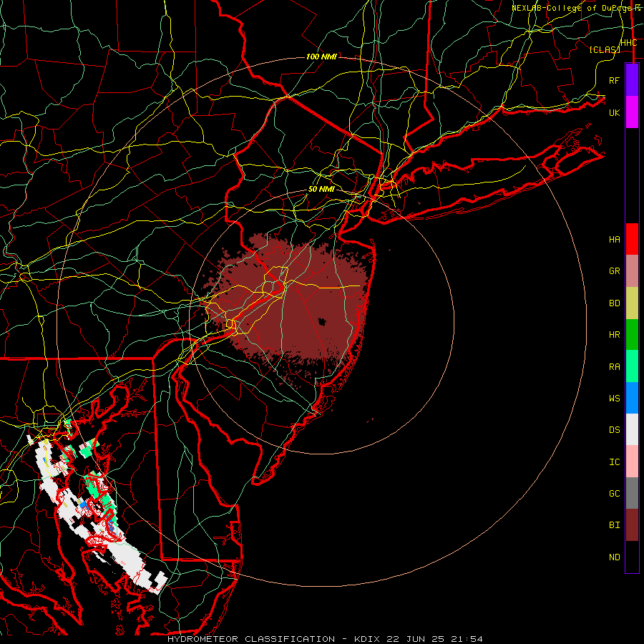Screen dimensions: 644x644
Task: Click the BI dark red legend swatch
Action: tap(632, 525)
